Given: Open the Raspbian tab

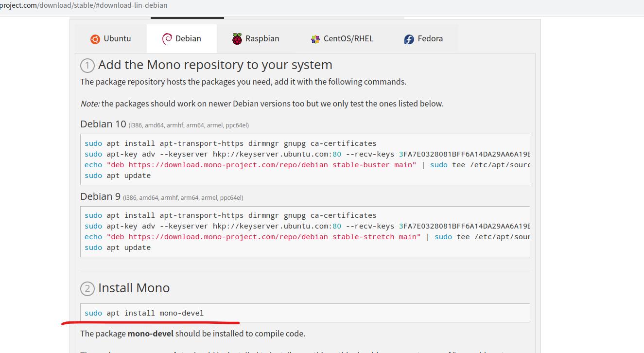Looking at the screenshot, I should coord(256,38).
